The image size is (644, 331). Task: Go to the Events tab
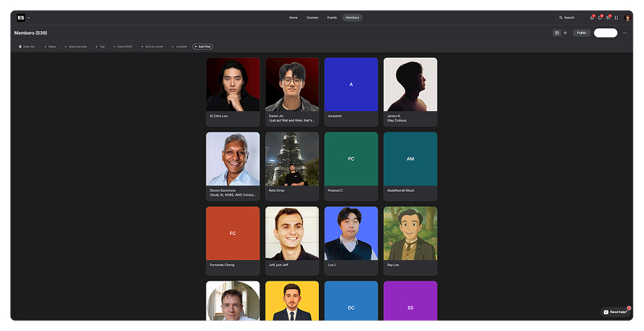332,18
